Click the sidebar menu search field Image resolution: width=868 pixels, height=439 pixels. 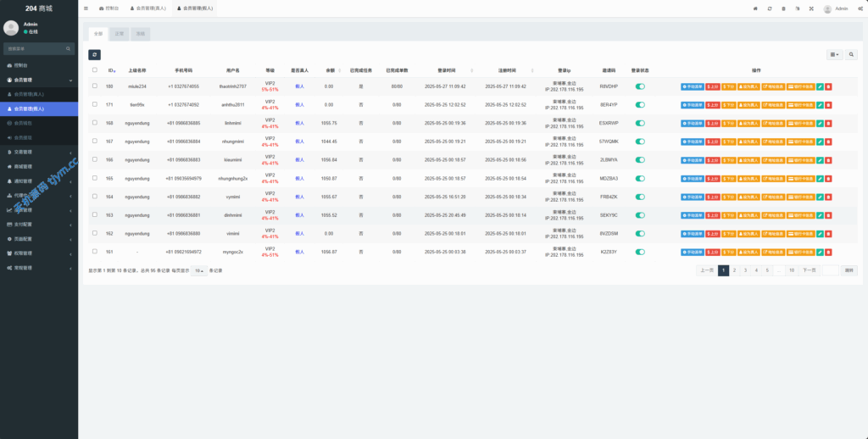(x=39, y=48)
